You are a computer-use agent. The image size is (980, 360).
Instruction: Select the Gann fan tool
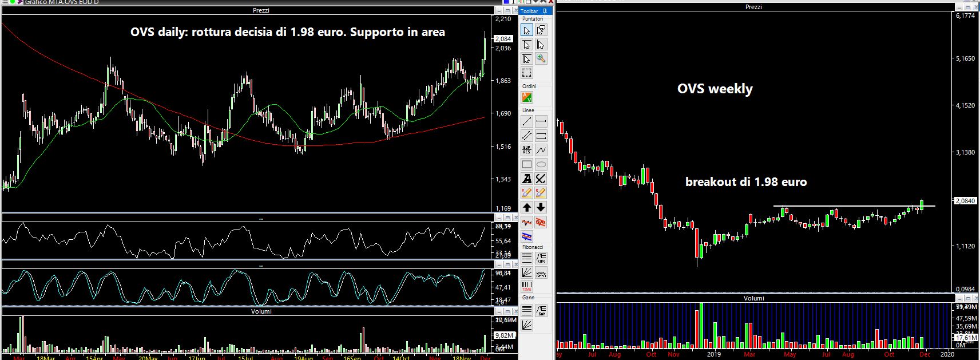click(527, 325)
